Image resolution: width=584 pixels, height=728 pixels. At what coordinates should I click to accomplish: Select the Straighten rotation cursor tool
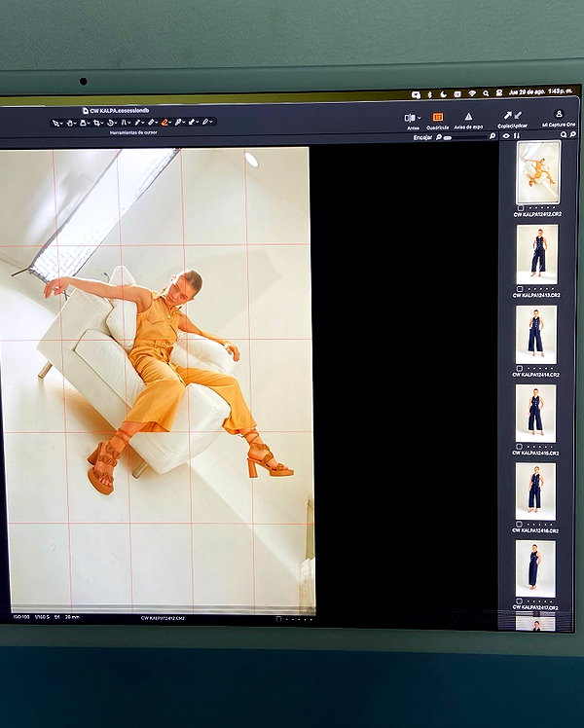click(x=110, y=123)
